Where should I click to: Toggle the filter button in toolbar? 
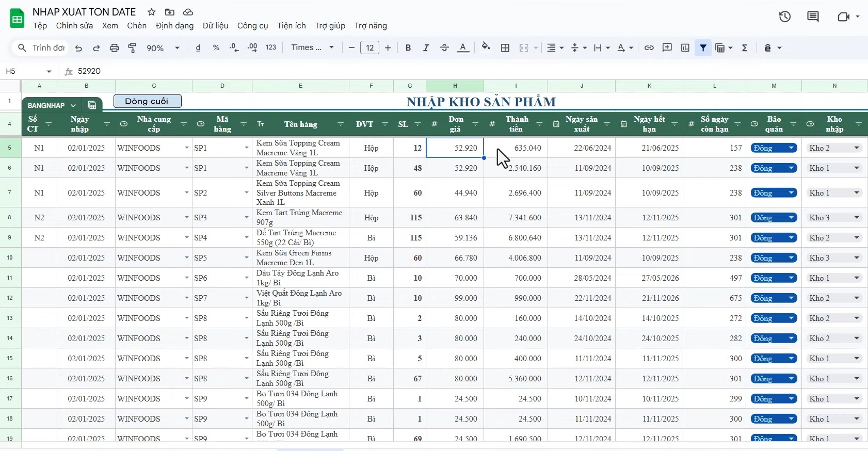[x=703, y=48]
